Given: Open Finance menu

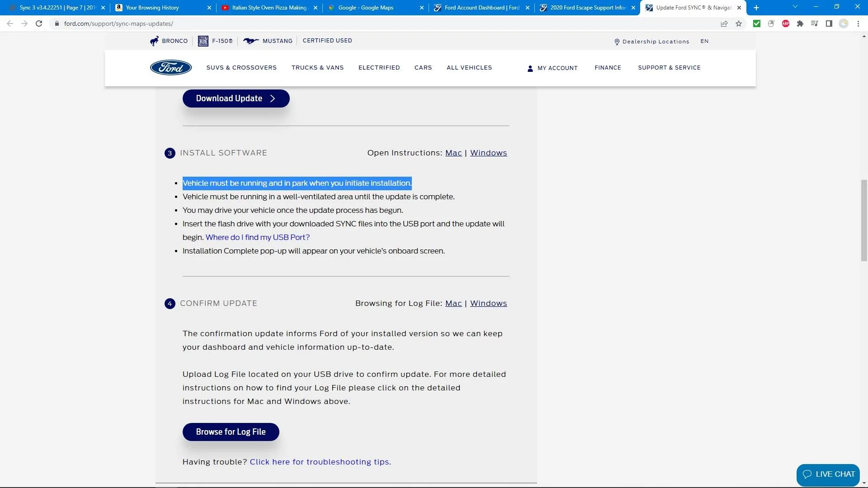Looking at the screenshot, I should coord(608,68).
